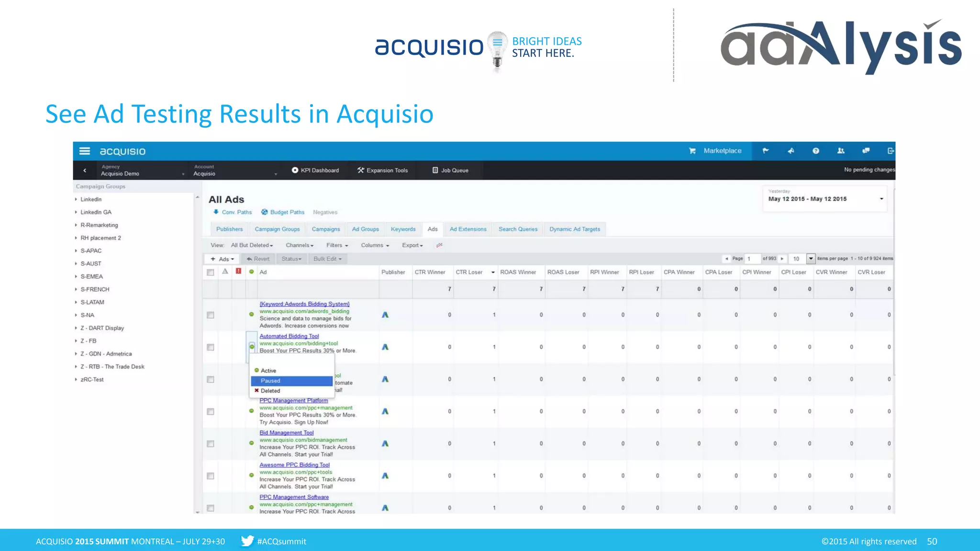Viewport: 980px width, 551px height.
Task: Select Active in status menu
Action: point(291,371)
